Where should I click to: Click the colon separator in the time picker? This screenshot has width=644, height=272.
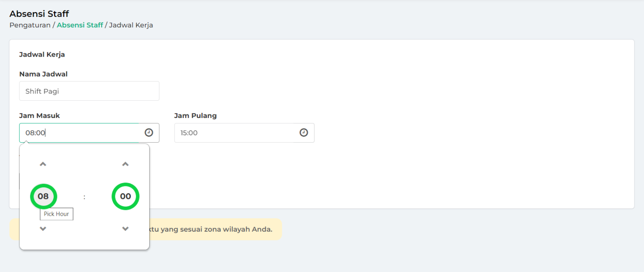[84, 196]
